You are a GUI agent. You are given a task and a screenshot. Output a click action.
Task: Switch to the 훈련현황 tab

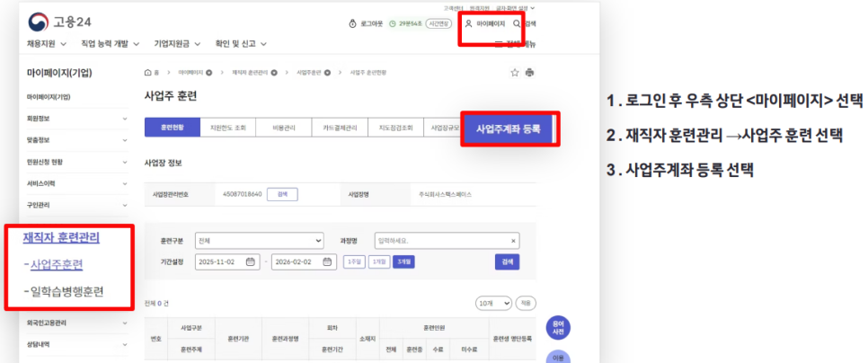173,128
